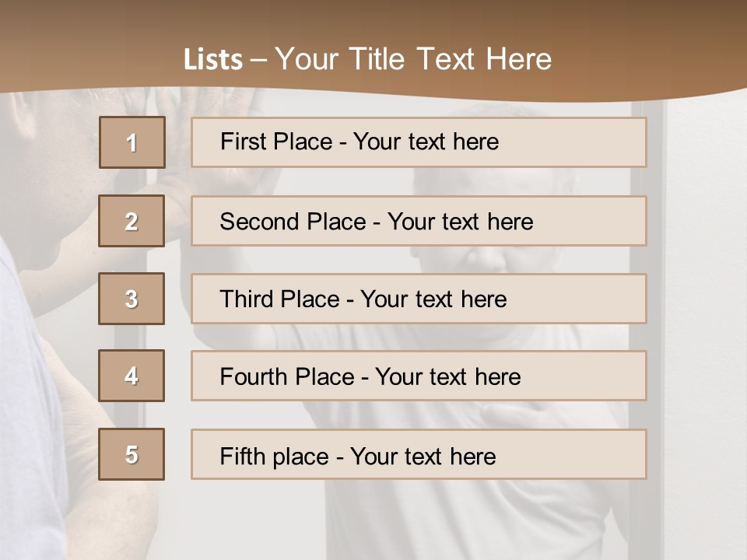The width and height of the screenshot is (747, 560).
Task: Click the dash in the slide title
Action: click(x=258, y=60)
